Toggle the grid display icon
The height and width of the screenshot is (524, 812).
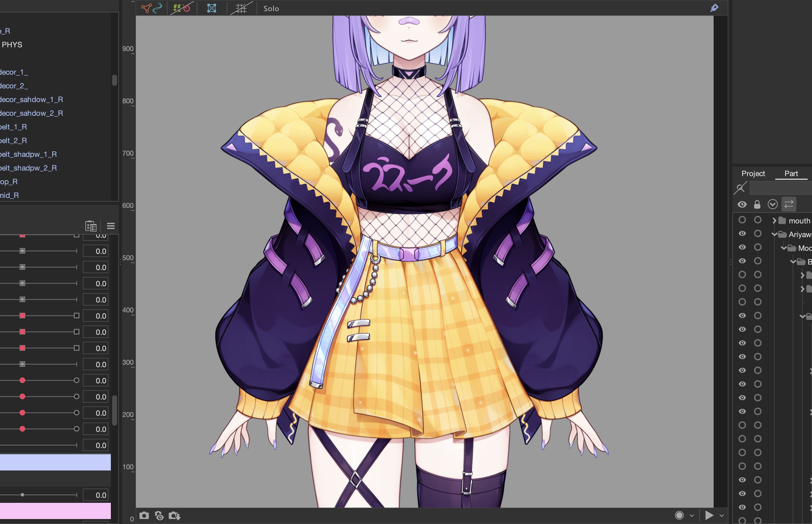coord(241,8)
